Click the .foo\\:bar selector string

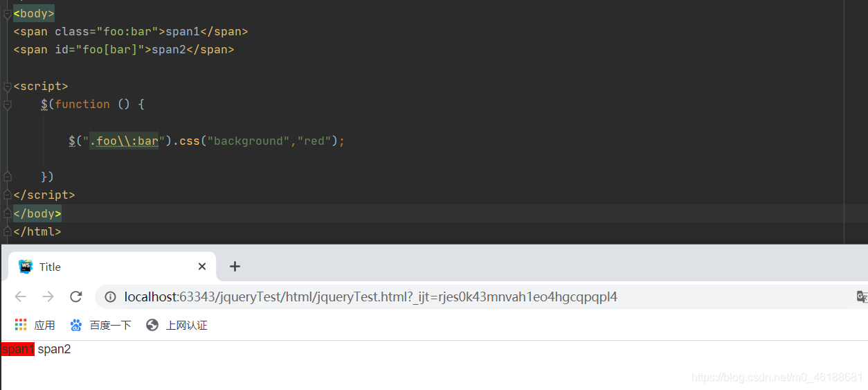pos(124,141)
